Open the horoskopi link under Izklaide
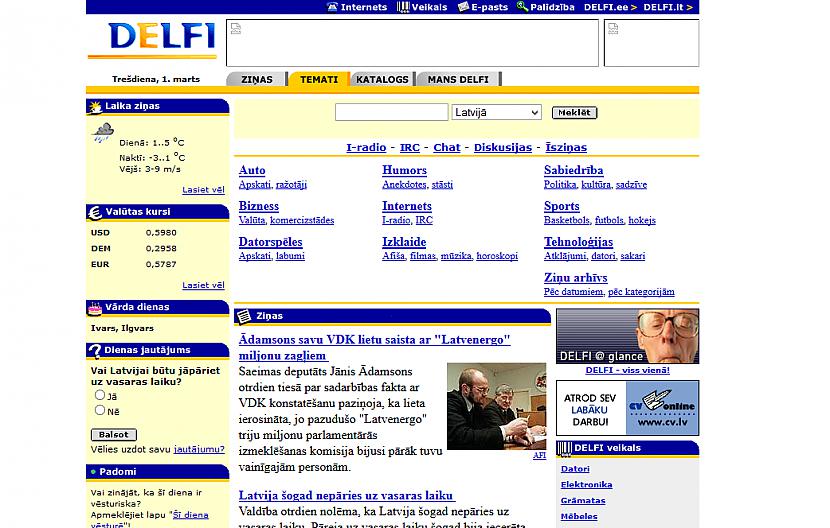 point(497,256)
